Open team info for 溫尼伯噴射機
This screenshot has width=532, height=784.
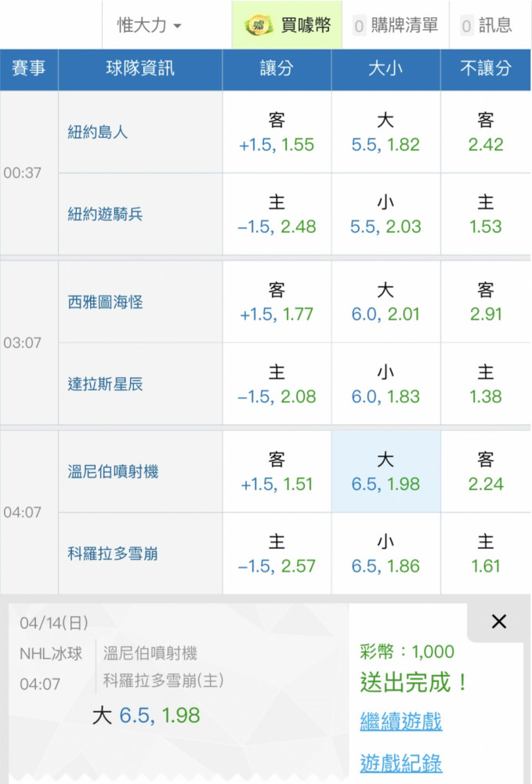tap(113, 471)
